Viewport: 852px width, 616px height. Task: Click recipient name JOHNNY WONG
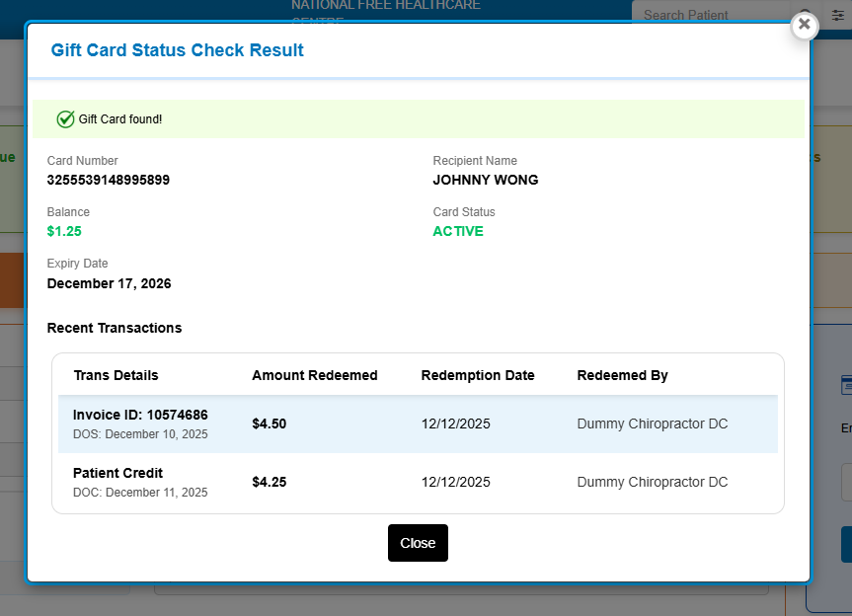pos(486,180)
